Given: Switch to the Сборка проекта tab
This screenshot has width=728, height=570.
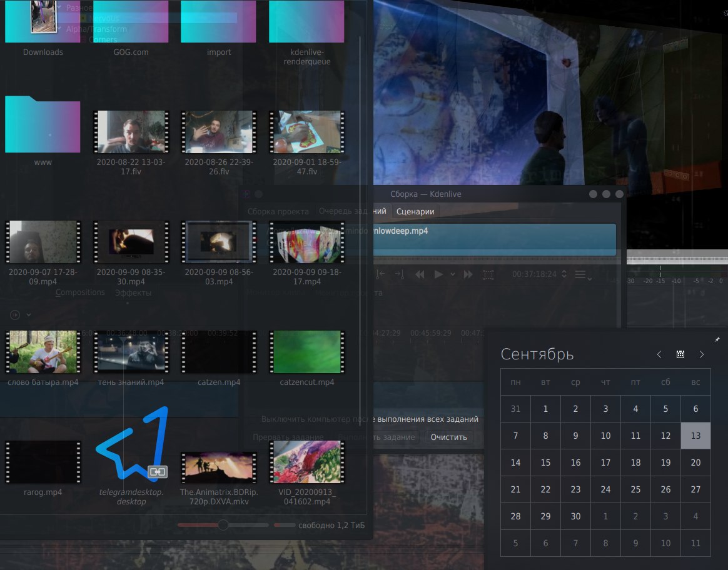Looking at the screenshot, I should coord(278,211).
